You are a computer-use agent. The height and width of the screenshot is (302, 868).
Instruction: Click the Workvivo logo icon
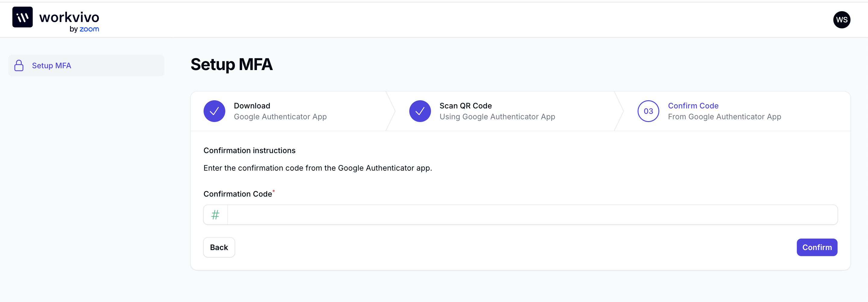pyautogui.click(x=23, y=17)
